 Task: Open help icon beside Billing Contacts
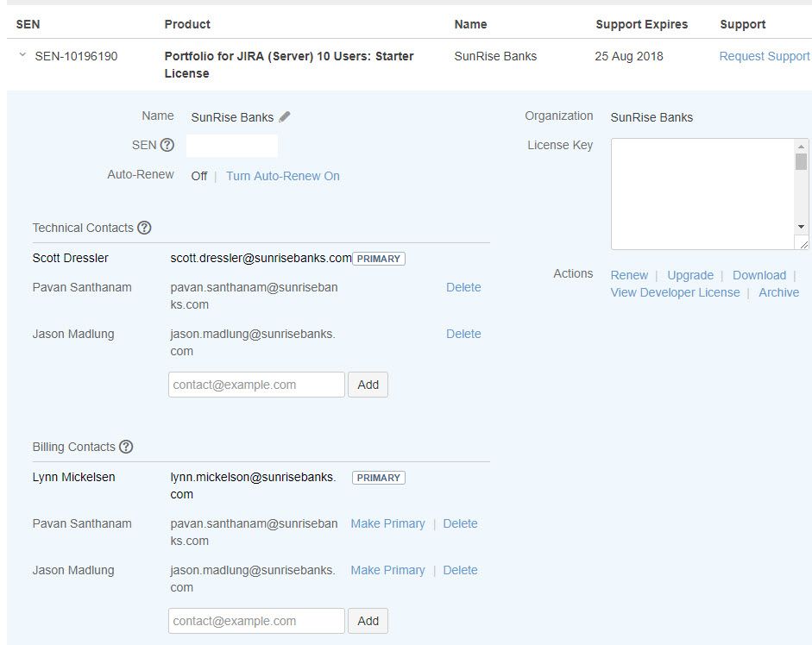tap(126, 447)
